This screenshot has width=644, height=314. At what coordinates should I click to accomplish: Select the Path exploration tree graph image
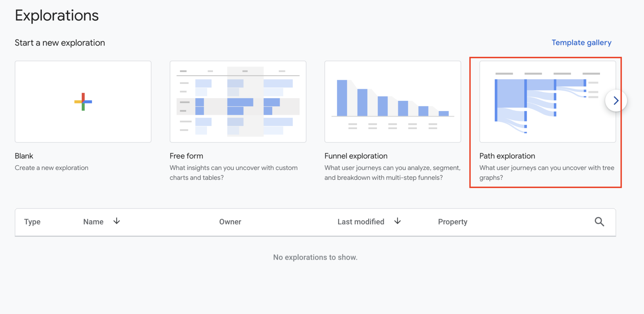coord(547,101)
